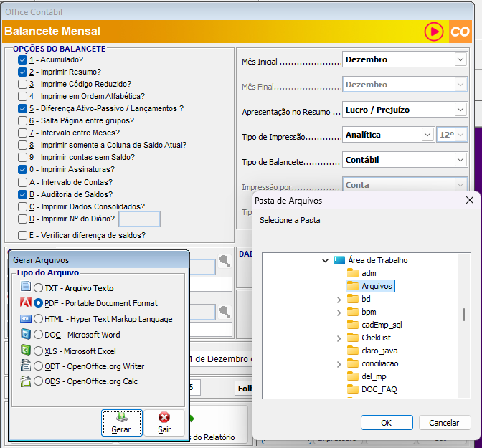Click the CO logo icon

tap(460, 32)
